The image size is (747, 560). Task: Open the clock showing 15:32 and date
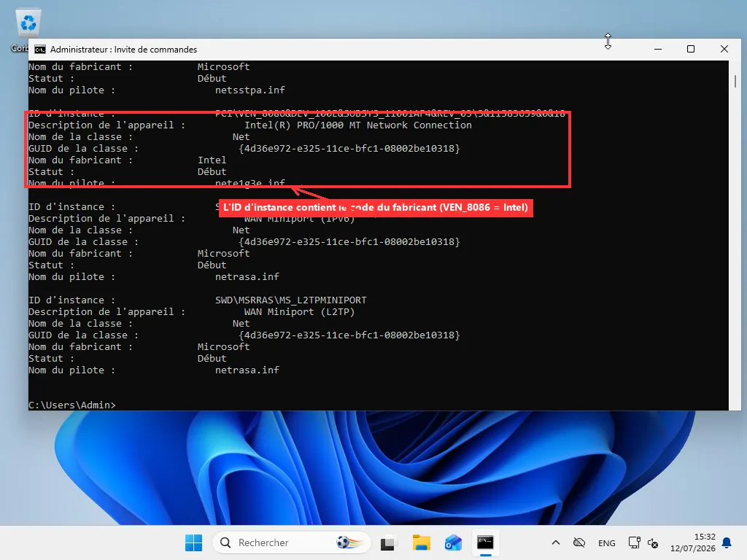pyautogui.click(x=693, y=542)
